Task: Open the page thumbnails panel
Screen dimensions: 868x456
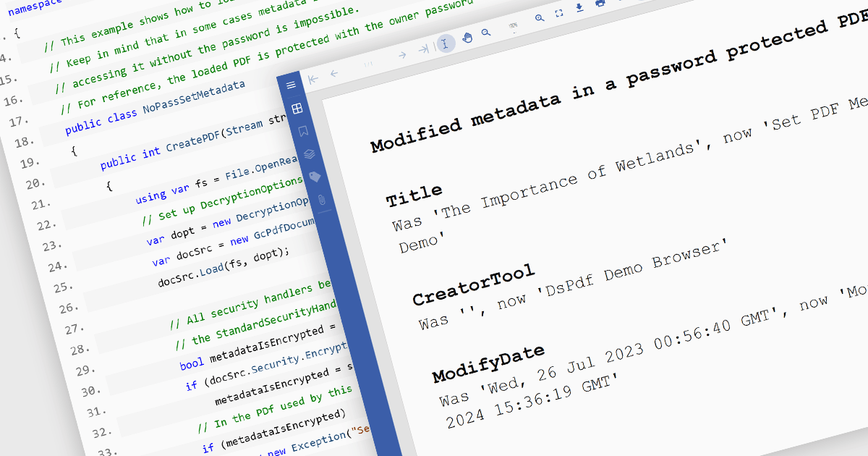Action: pyautogui.click(x=296, y=109)
